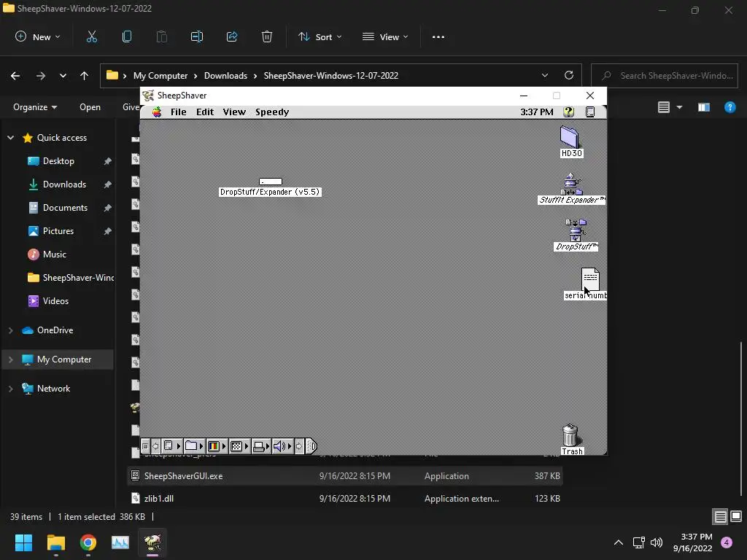The height and width of the screenshot is (560, 747).
Task: Open the file sharing folder control strip module
Action: pyautogui.click(x=194, y=446)
